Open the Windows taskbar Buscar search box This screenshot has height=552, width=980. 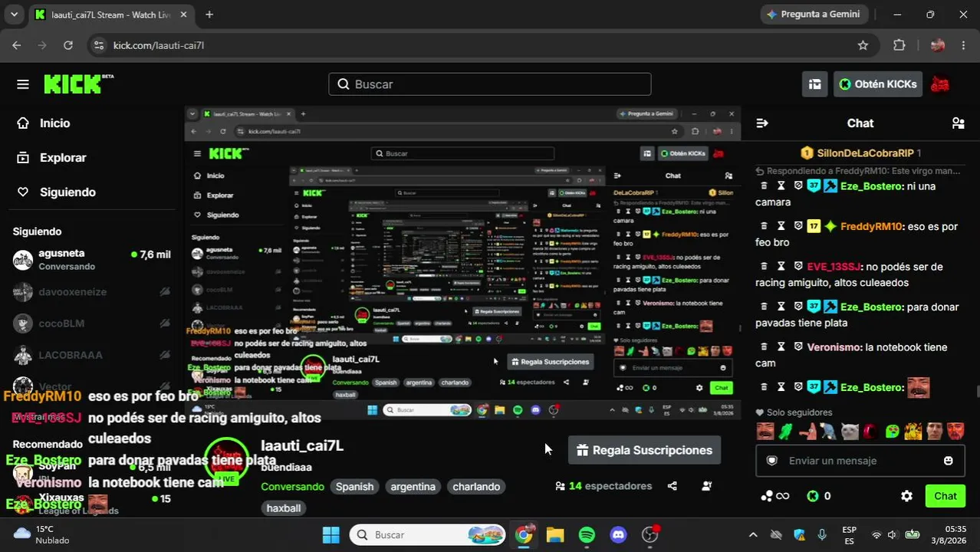click(428, 534)
